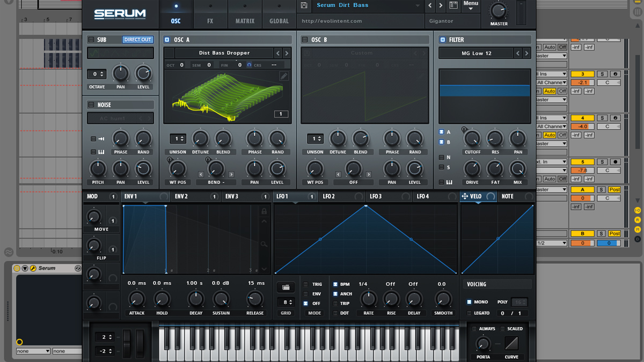Image resolution: width=644 pixels, height=362 pixels.
Task: Open the Dist Bass Dropper wavetable menu
Action: coord(224,53)
